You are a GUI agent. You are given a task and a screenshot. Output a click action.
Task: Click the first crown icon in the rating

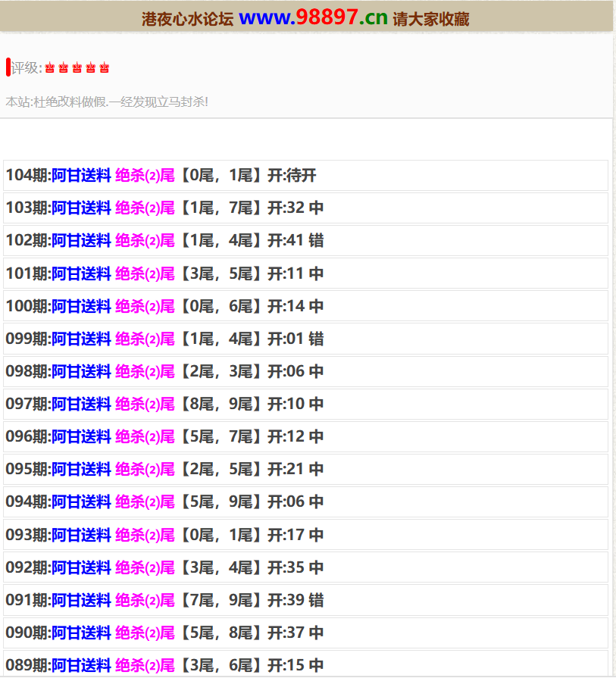click(x=50, y=68)
